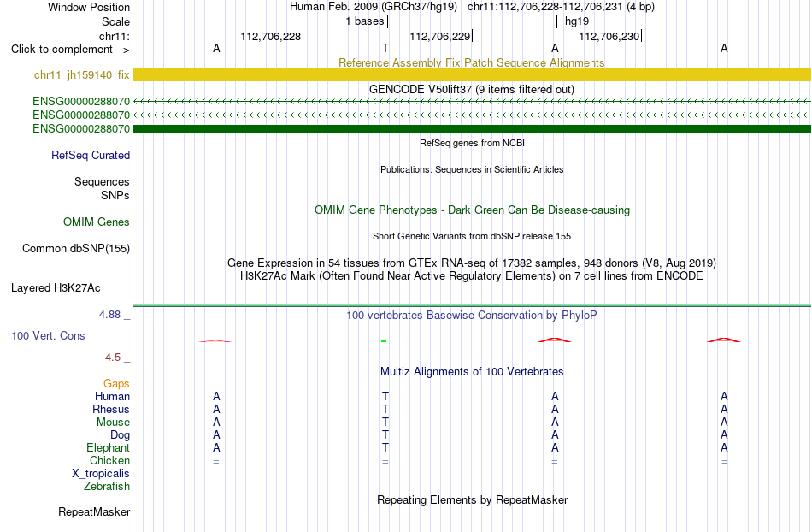812x532 pixels.
Task: Open the RefSeq Curated track label
Action: pos(91,155)
